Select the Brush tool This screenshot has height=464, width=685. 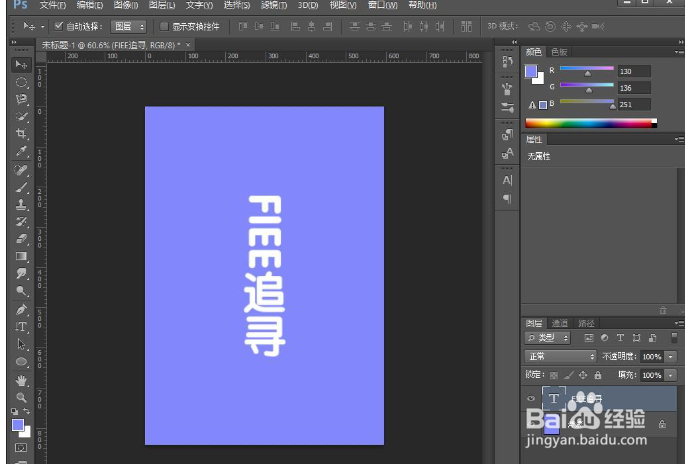pyautogui.click(x=21, y=187)
